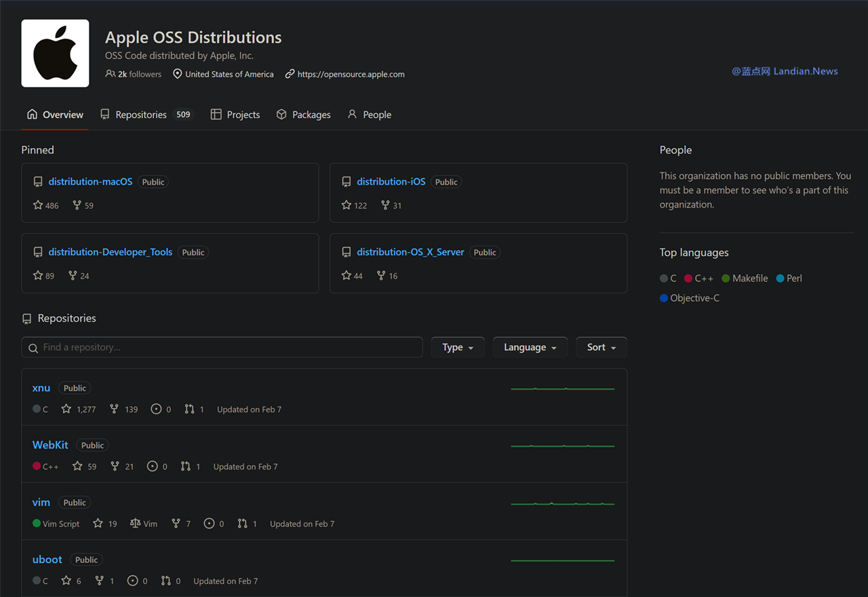Open distribution-iOS pinned repository
868x597 pixels.
pos(391,182)
